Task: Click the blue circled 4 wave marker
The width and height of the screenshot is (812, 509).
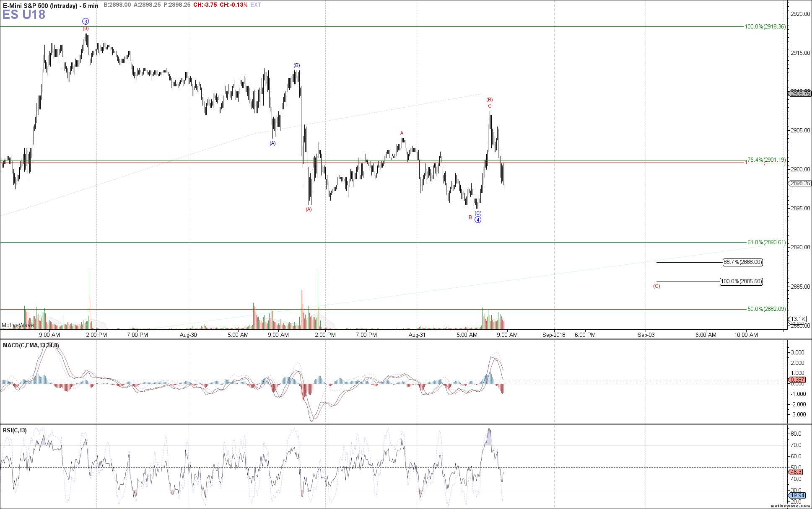Action: [x=478, y=220]
